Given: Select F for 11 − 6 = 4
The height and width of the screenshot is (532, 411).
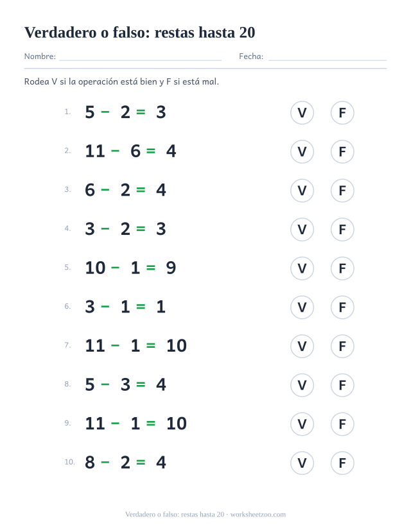Looking at the screenshot, I should (342, 151).
